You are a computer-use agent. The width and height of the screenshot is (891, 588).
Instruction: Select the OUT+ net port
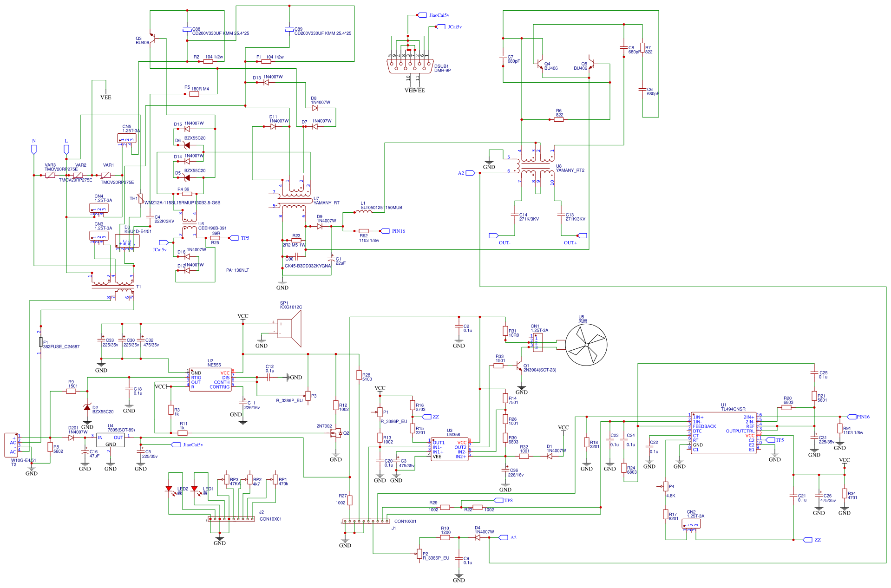tap(583, 236)
